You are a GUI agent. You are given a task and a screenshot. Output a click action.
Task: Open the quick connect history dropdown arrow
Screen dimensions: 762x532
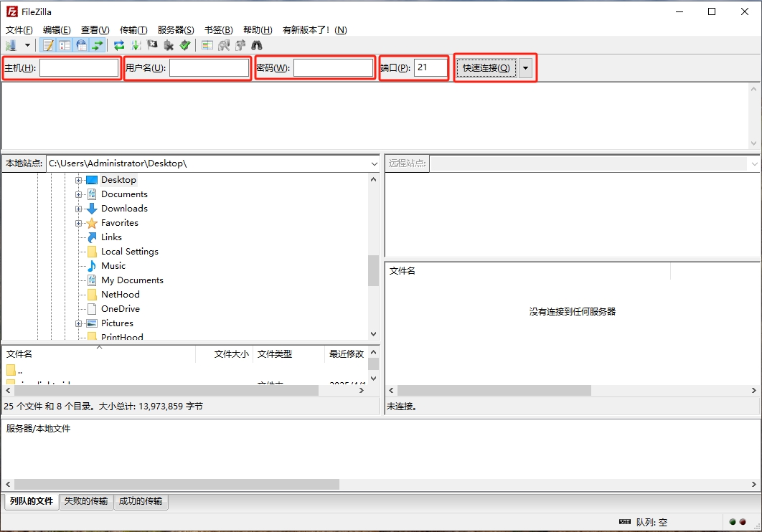(x=525, y=68)
